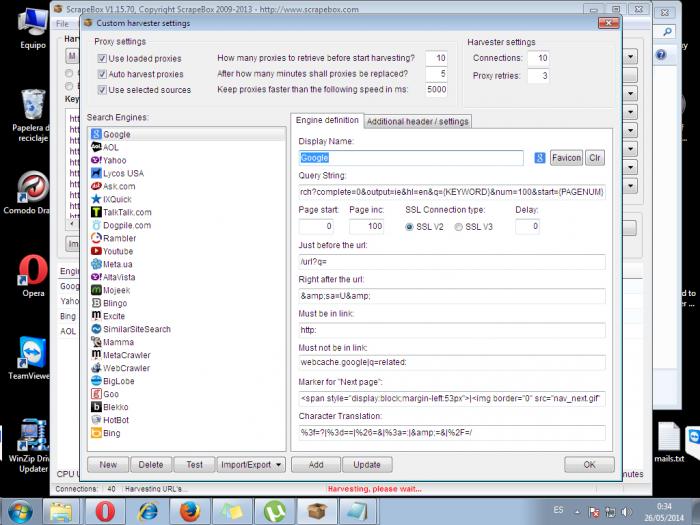Screen dimensions: 700x525
Task: Select the Google search engine entry
Action: click(x=187, y=134)
